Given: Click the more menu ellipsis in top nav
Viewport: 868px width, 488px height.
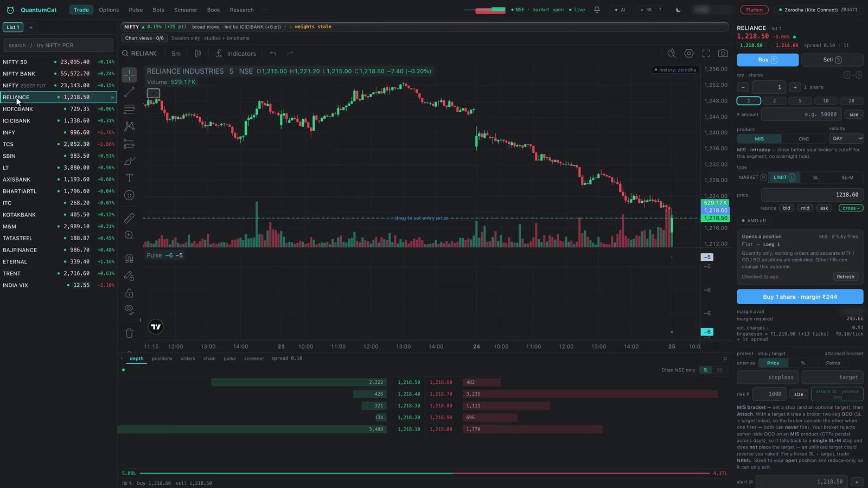Looking at the screenshot, I should tap(265, 10).
